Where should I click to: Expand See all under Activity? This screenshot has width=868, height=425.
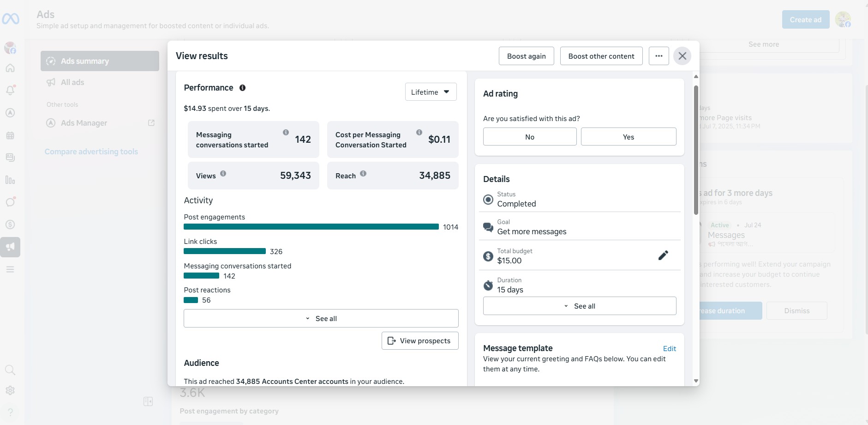pyautogui.click(x=321, y=319)
